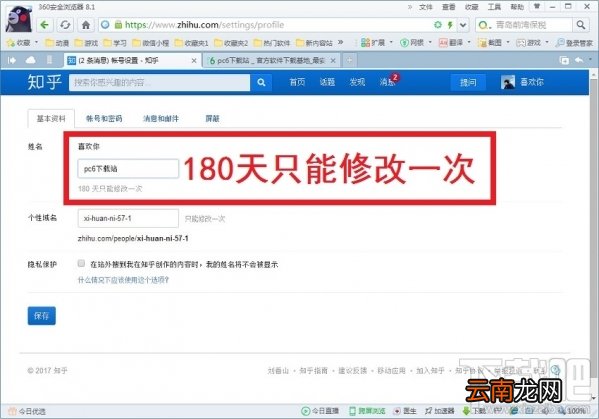Image resolution: width=599 pixels, height=419 pixels.
Task: Select the 基本资料 tab
Action: click(51, 118)
